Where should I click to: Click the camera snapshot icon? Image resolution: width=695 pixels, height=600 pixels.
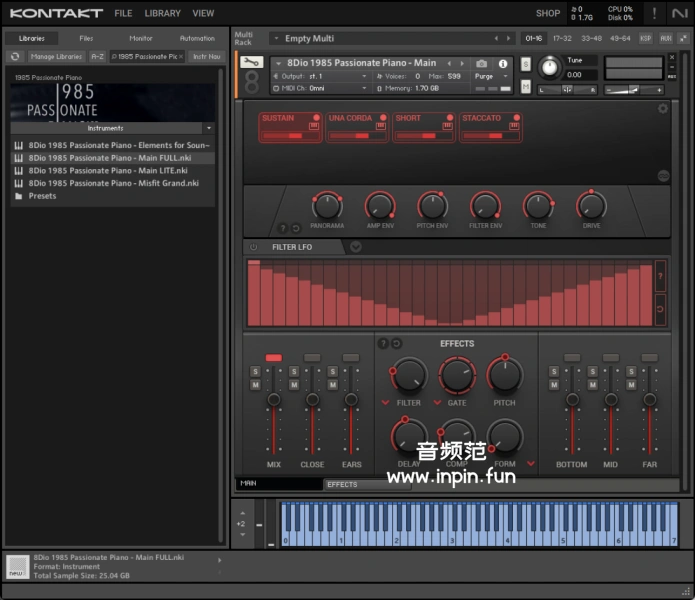click(482, 63)
